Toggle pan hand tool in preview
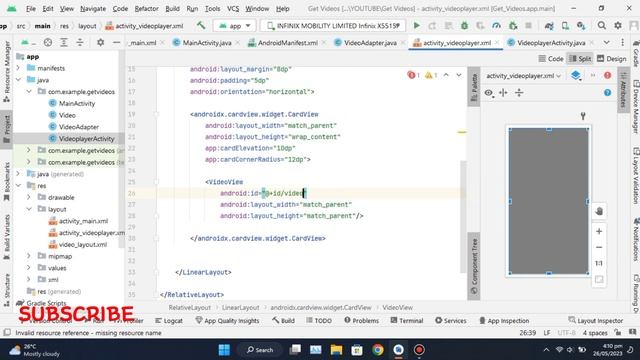The width and height of the screenshot is (640, 360). (x=599, y=211)
